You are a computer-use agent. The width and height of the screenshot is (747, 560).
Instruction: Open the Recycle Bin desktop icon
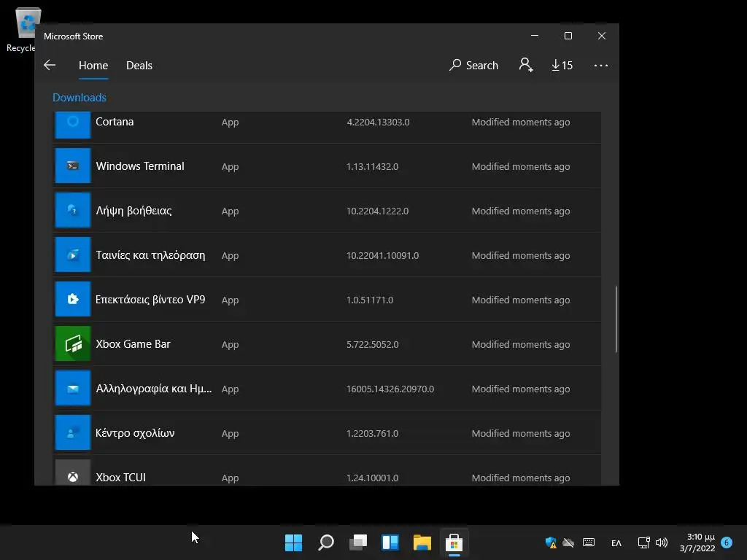click(x=21, y=29)
